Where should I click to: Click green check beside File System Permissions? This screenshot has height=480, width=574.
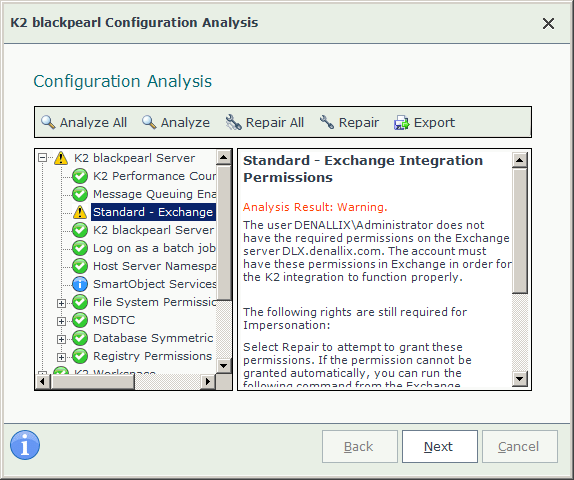tap(80, 302)
